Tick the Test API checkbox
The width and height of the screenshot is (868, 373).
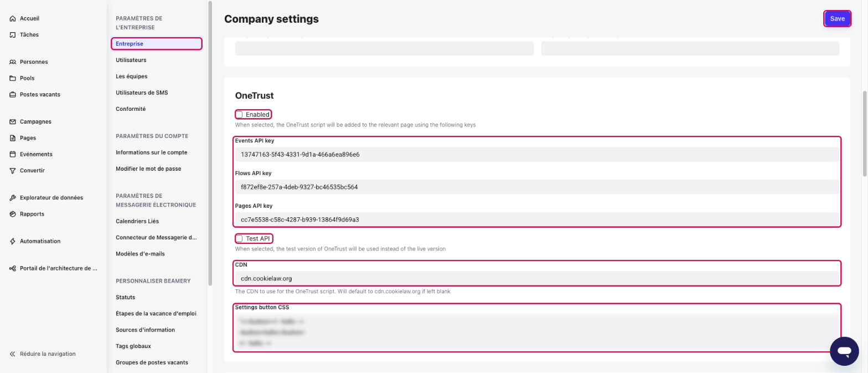coord(239,238)
